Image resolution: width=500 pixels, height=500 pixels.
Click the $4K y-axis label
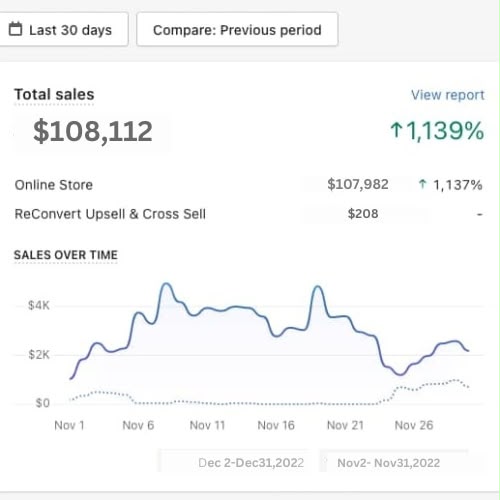coord(39,305)
